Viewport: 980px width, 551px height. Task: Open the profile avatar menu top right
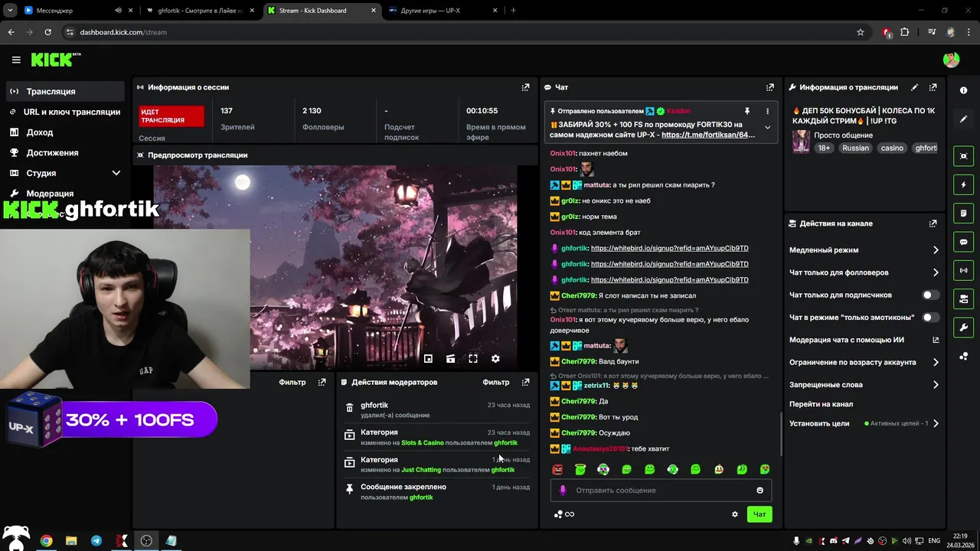[x=951, y=60]
